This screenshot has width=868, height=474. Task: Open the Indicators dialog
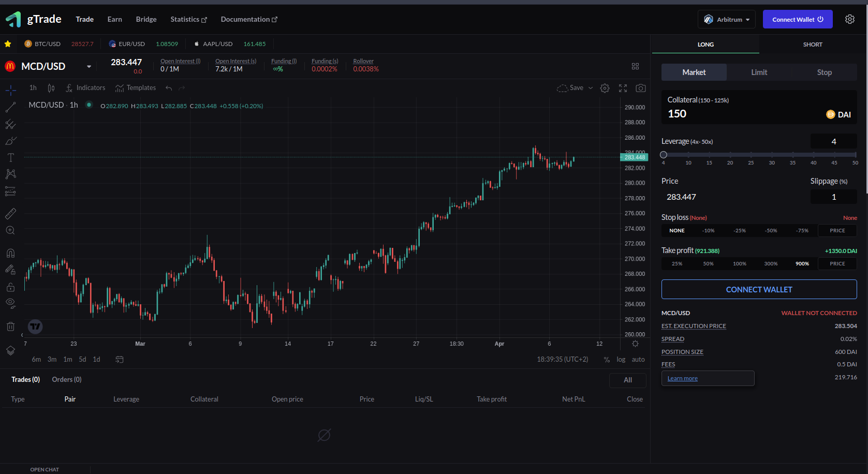(85, 88)
